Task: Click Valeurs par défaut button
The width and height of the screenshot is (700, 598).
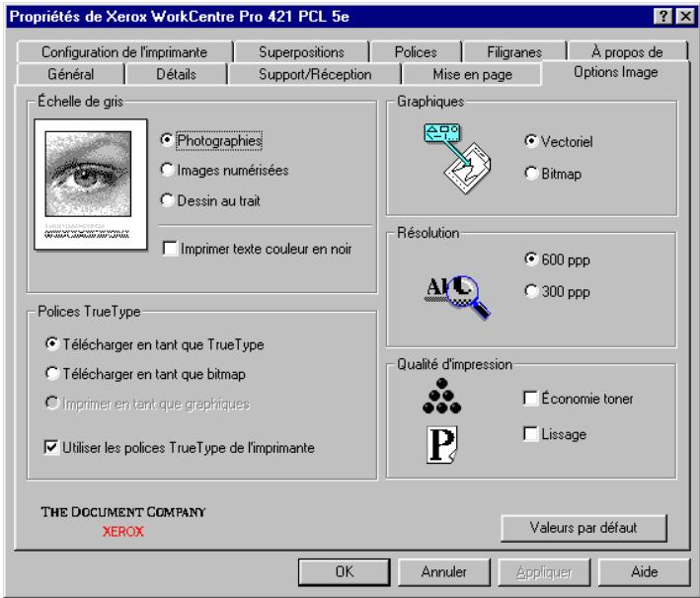Action: pyautogui.click(x=583, y=528)
